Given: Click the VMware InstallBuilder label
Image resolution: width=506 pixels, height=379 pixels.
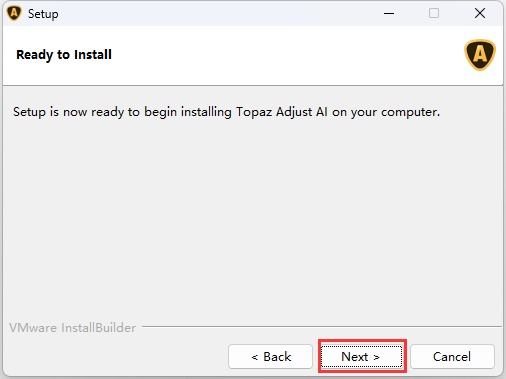Looking at the screenshot, I should pos(72,328).
